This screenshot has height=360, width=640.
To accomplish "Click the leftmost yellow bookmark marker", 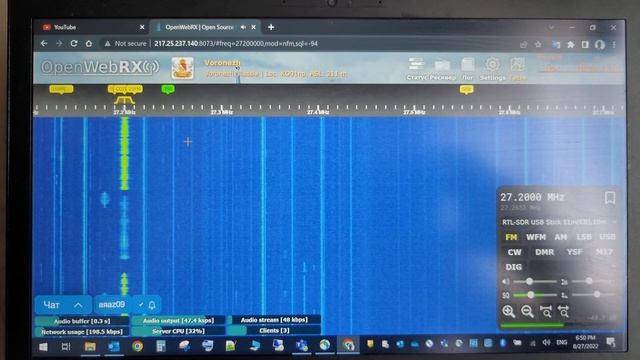I will coord(61,89).
